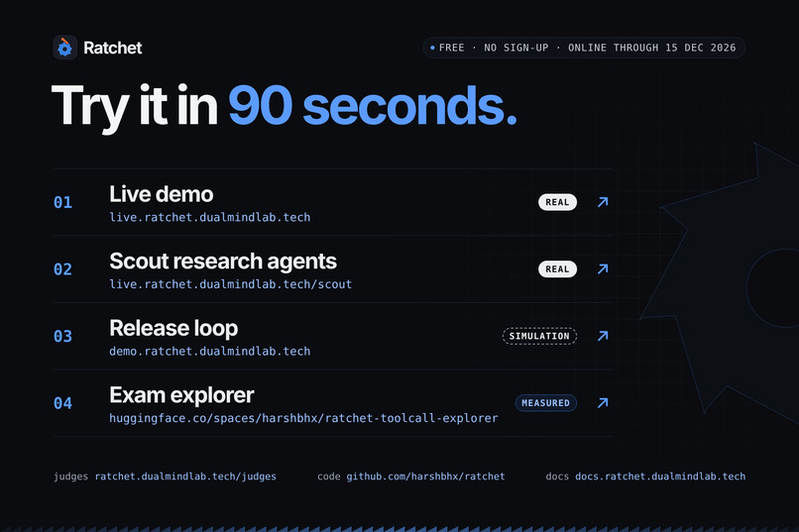
Task: Click the REAL badge on Scout research agents
Action: (x=557, y=268)
